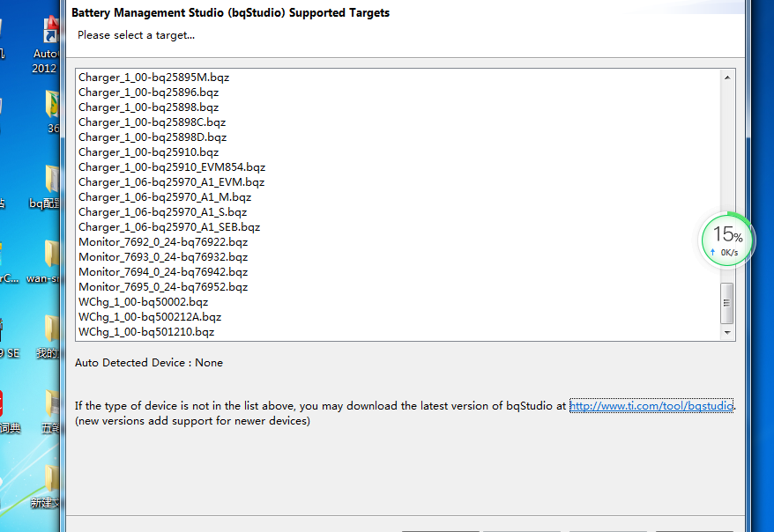This screenshot has height=532, width=774.
Task: Open the wan-s desktop folder
Action: pyautogui.click(x=48, y=255)
